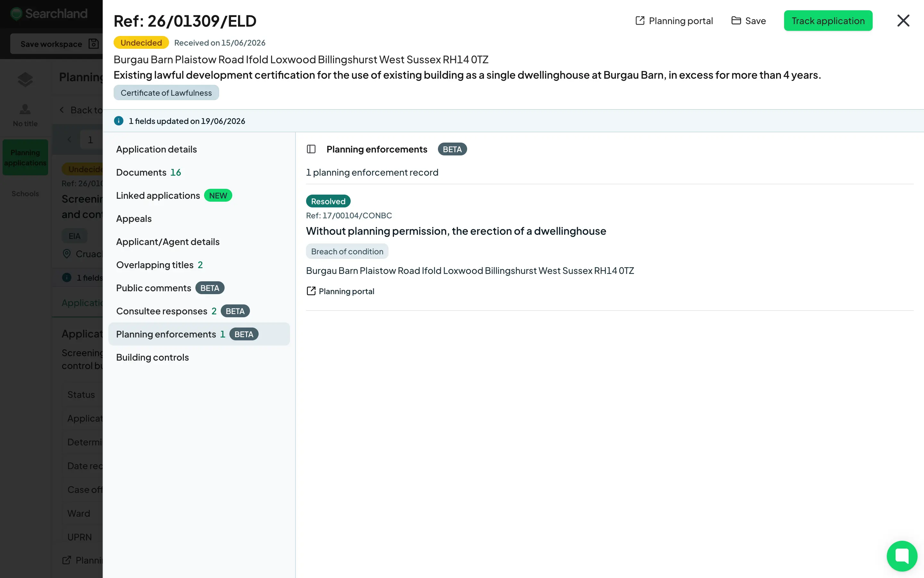This screenshot has height=578, width=924.
Task: Click the Searchland logo
Action: click(49, 14)
